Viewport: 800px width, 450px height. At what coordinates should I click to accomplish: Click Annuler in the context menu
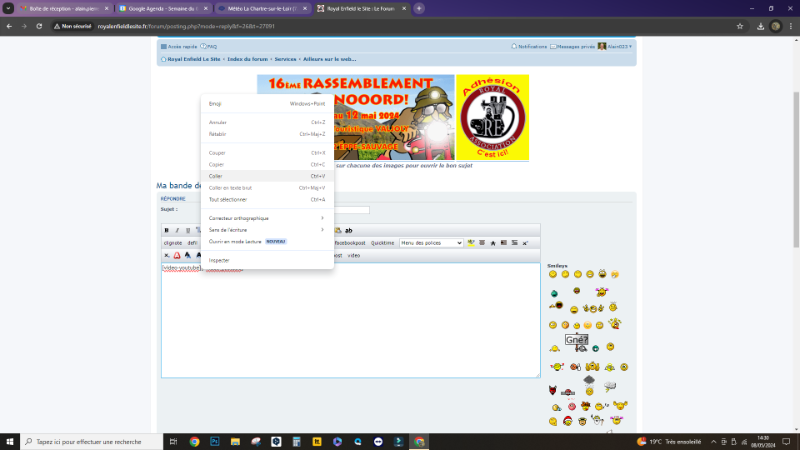267,122
